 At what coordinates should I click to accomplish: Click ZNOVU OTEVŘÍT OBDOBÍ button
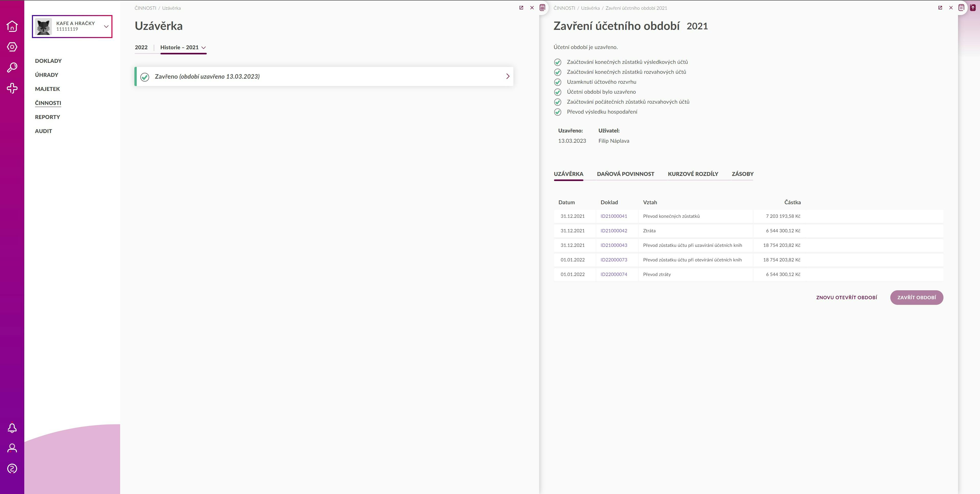[x=846, y=297]
